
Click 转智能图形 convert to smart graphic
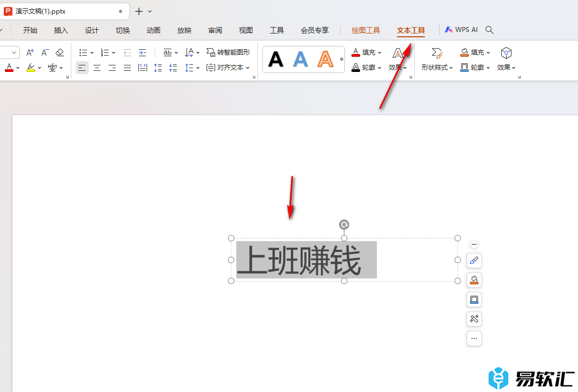pyautogui.click(x=228, y=52)
